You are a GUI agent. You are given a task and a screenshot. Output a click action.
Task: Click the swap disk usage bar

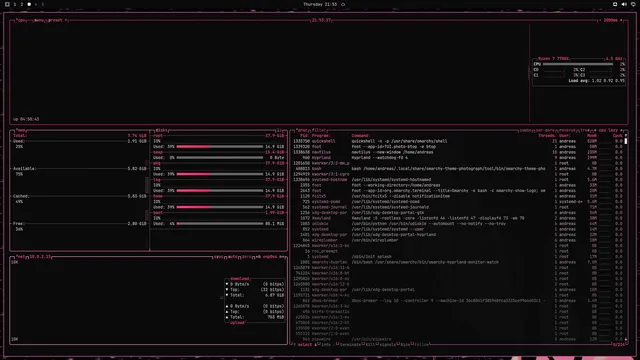pyautogui.click(x=220, y=158)
